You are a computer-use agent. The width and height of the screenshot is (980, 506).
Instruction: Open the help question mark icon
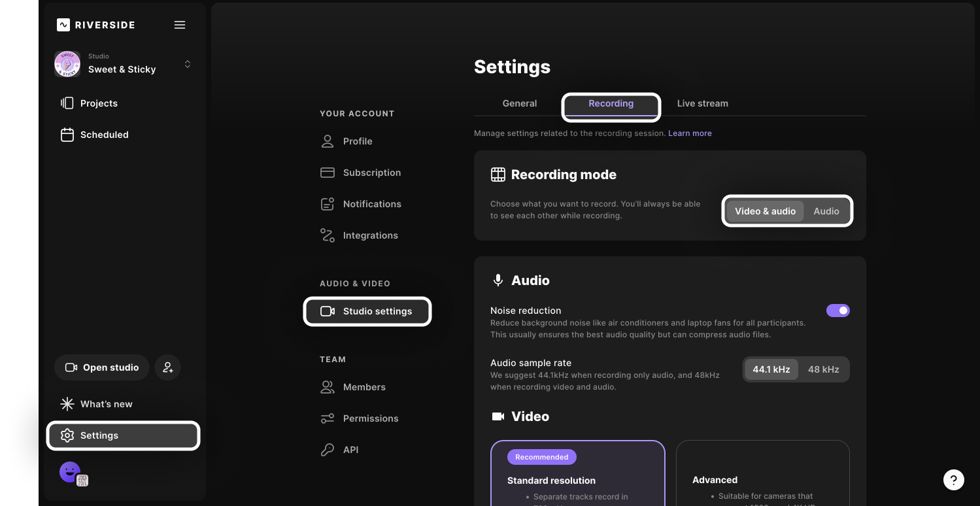pos(954,479)
